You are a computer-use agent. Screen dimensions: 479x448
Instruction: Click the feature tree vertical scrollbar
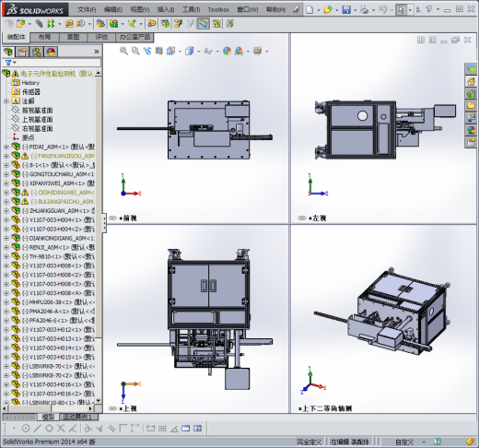coord(99,237)
